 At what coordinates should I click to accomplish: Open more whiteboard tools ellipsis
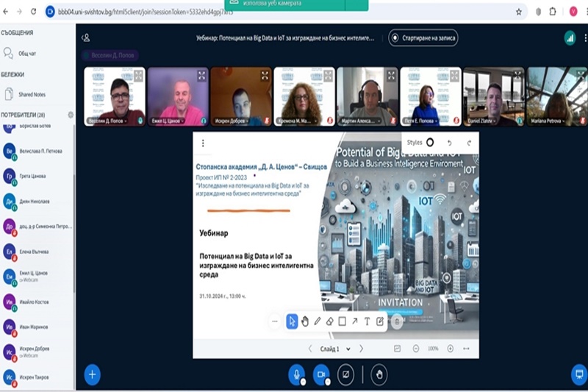274,321
